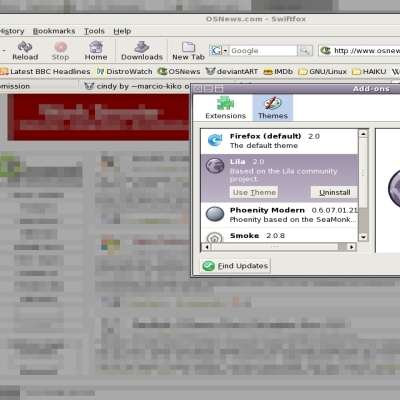This screenshot has width=400, height=400.
Task: Open the search engine dropdown
Action: [219, 51]
